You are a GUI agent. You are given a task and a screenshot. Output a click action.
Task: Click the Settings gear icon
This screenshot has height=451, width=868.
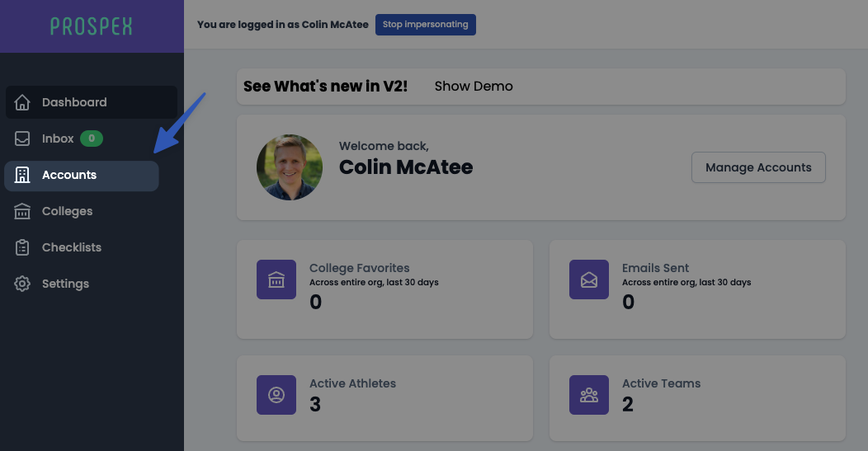pos(22,284)
